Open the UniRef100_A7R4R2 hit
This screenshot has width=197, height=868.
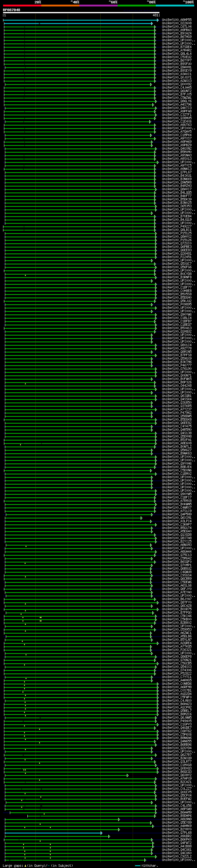pyautogui.click(x=177, y=50)
